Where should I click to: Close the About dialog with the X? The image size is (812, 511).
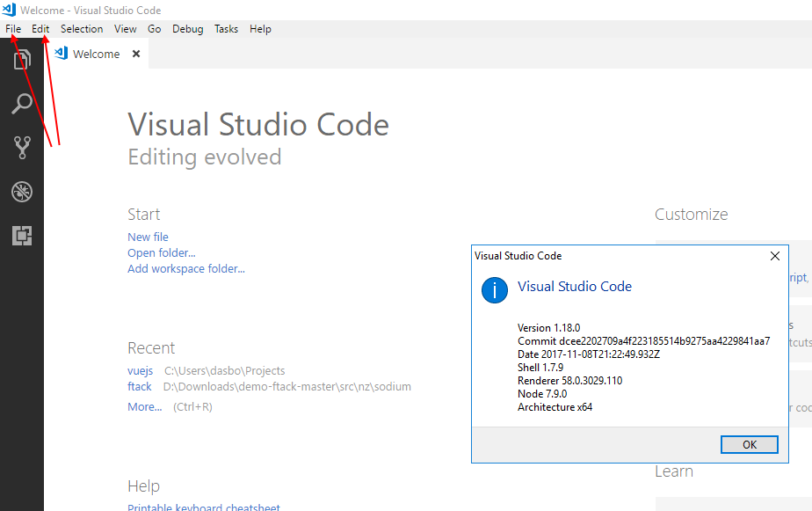click(x=774, y=256)
